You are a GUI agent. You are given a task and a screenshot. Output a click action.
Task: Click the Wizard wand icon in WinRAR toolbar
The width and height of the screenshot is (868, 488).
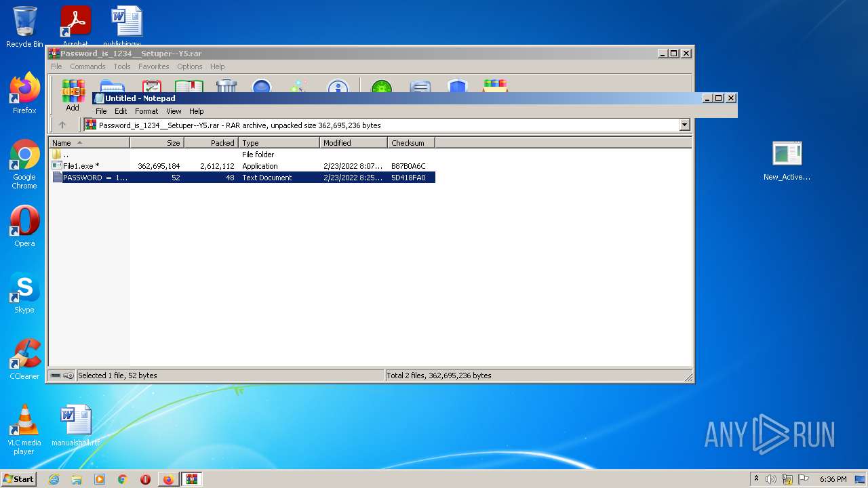(299, 86)
